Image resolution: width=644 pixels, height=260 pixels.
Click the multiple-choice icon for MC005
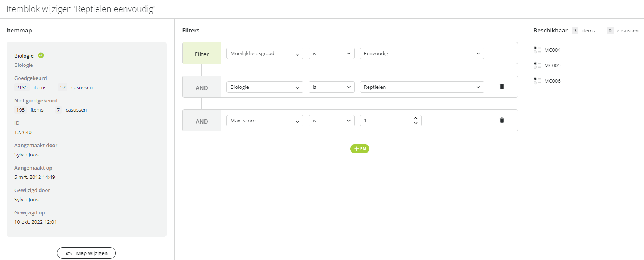(x=538, y=65)
